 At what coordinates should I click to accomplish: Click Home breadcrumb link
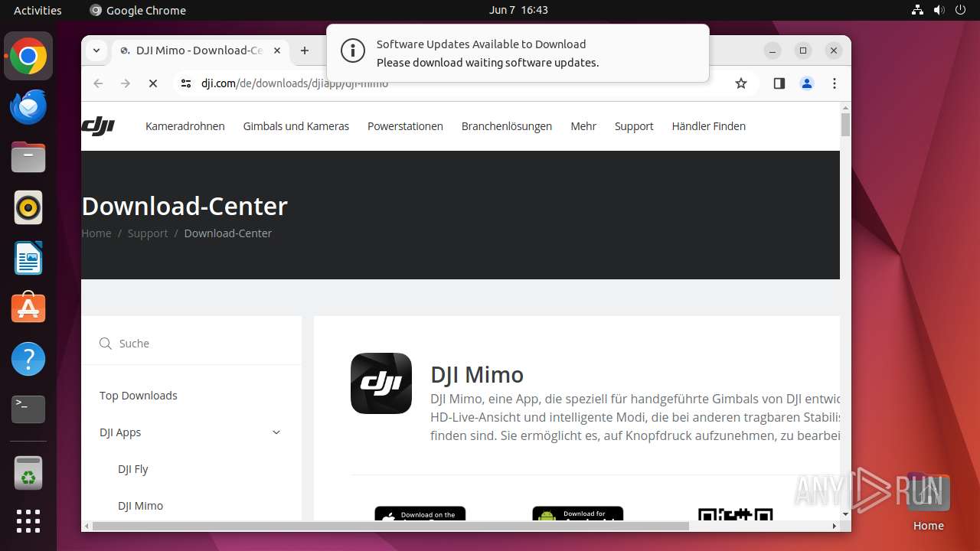point(96,233)
